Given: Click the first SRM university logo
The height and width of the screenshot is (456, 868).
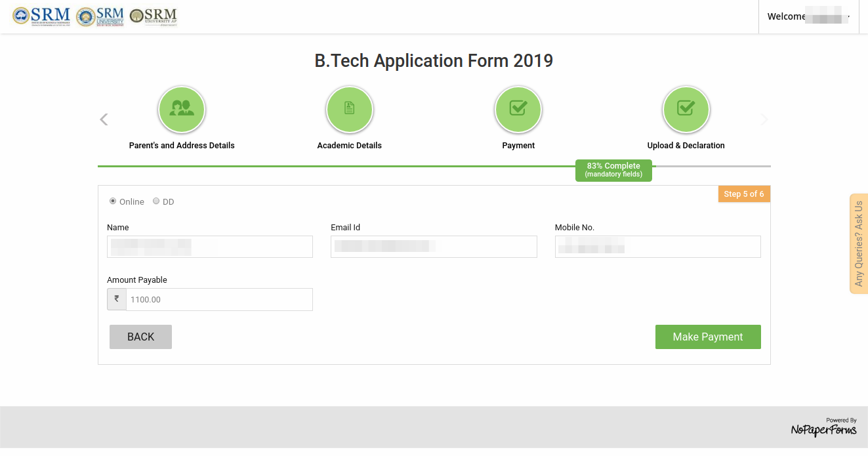Looking at the screenshot, I should coord(41,14).
